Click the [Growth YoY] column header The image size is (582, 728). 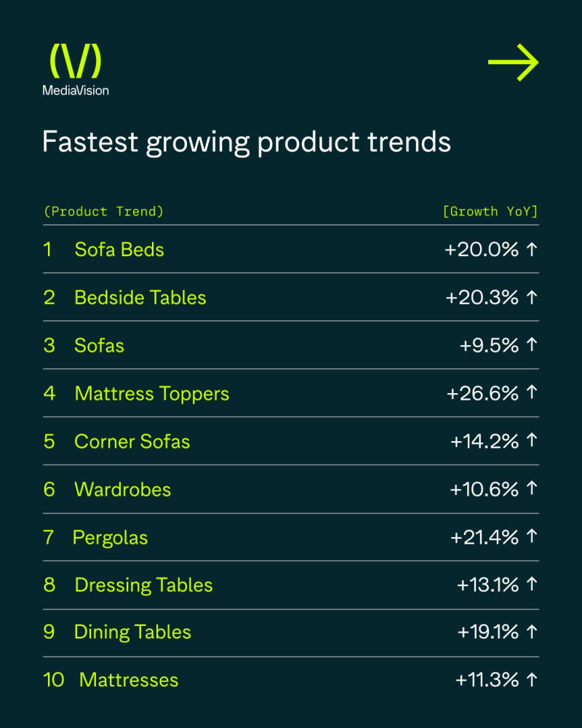(x=490, y=212)
